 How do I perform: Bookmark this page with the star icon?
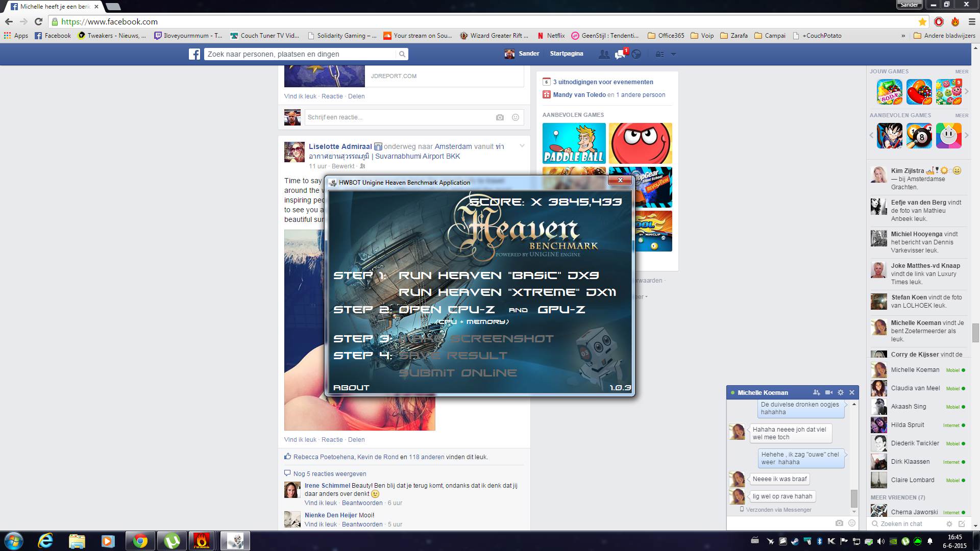[x=922, y=22]
